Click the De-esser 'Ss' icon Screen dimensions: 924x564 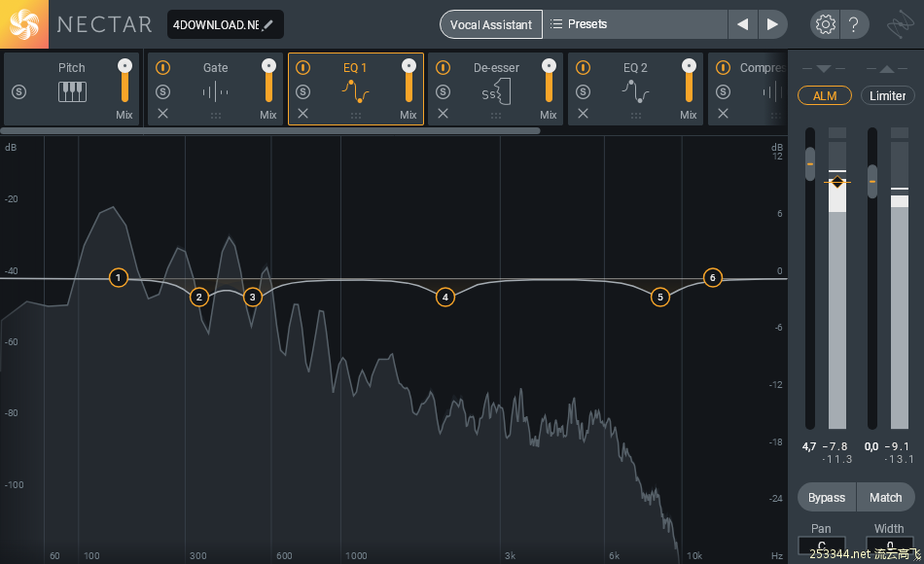496,92
